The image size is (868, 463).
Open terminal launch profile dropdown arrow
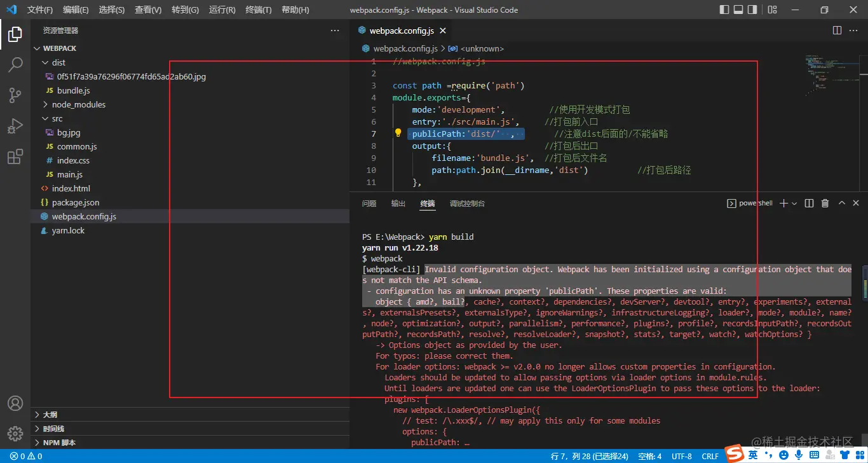[794, 204]
